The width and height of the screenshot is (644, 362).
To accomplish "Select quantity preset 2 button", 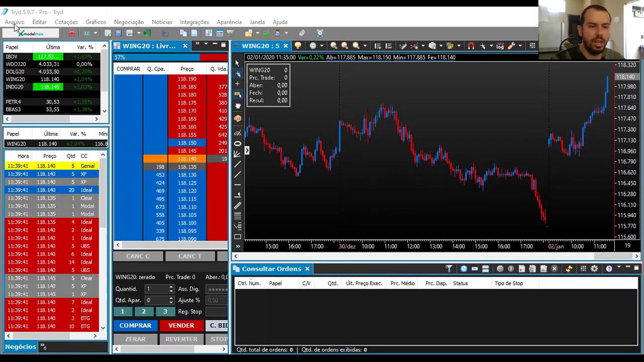I will tap(143, 312).
